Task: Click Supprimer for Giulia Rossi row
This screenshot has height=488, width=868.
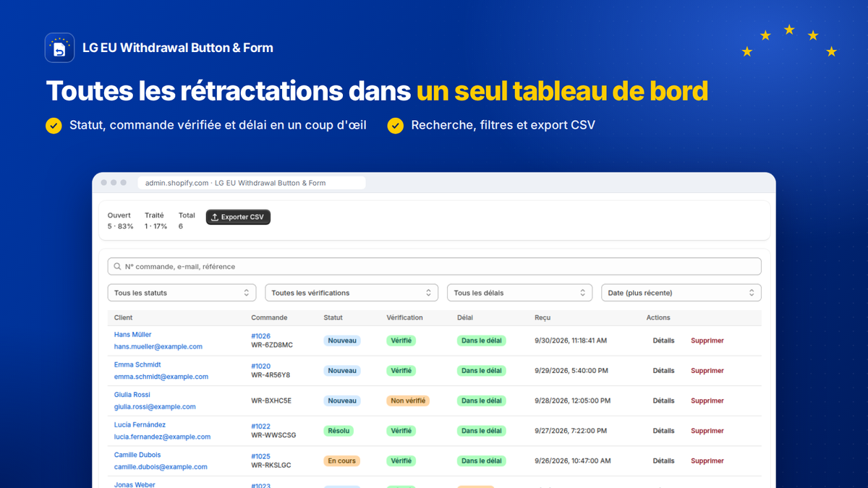Action: coord(707,401)
